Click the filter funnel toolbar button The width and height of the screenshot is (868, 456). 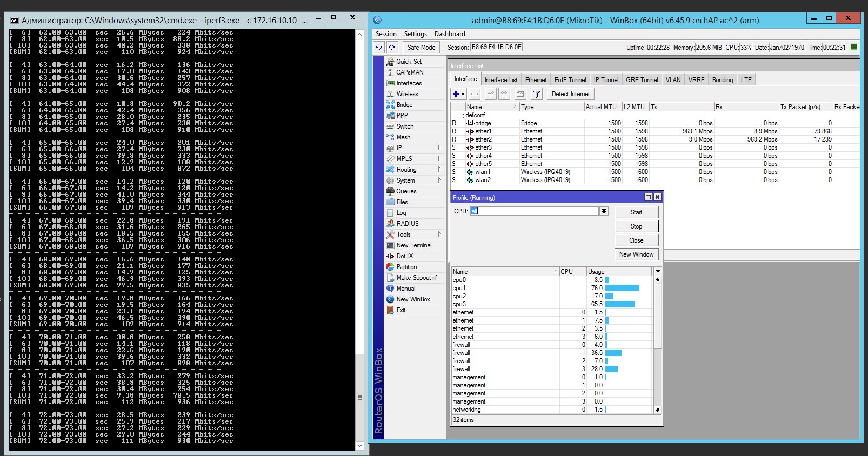(x=536, y=94)
